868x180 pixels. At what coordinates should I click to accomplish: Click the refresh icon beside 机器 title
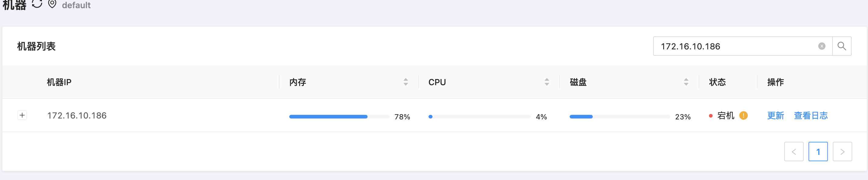[37, 4]
